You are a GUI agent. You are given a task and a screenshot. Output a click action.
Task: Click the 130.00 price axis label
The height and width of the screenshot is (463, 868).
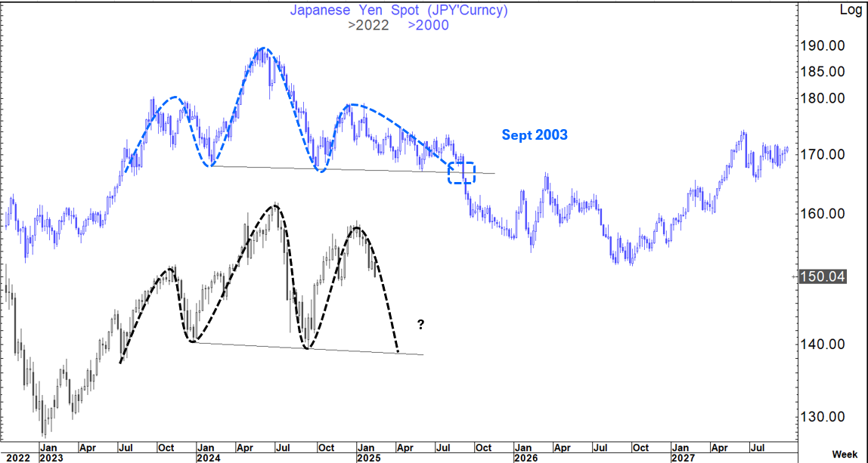(x=823, y=416)
